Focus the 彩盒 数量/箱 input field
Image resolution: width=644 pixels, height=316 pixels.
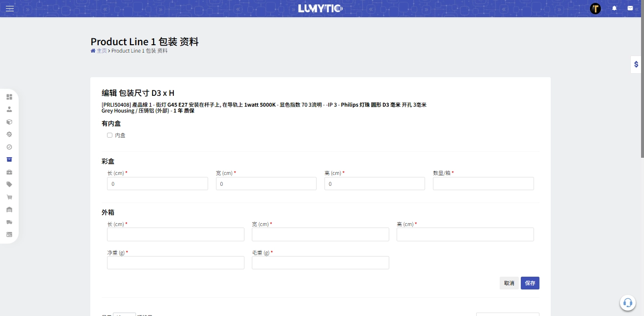[x=483, y=184]
